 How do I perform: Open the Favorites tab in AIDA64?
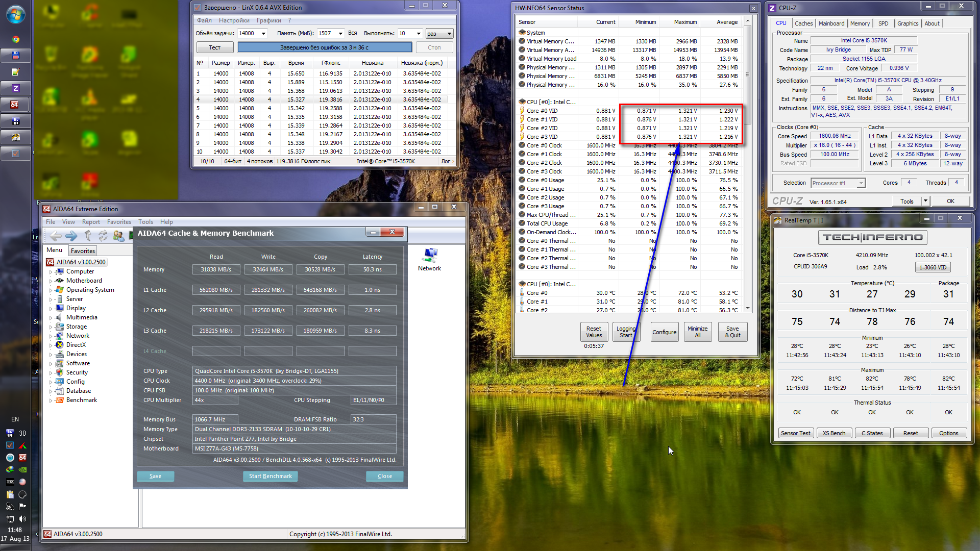point(83,251)
